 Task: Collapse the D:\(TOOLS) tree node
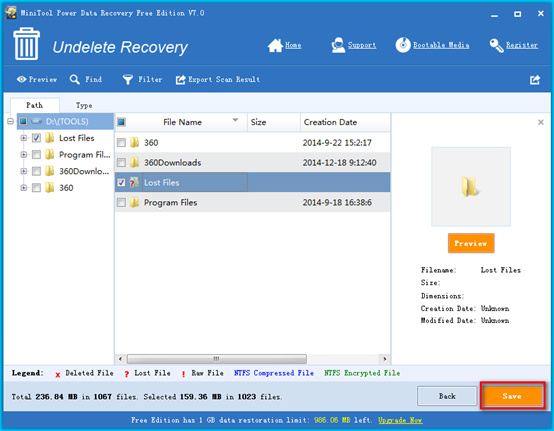click(x=11, y=122)
